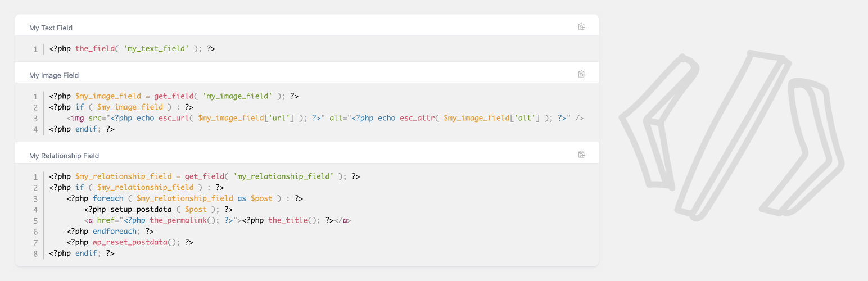Image resolution: width=868 pixels, height=281 pixels.
Task: Click the 'my_text_field' string argument
Action: [x=156, y=49]
